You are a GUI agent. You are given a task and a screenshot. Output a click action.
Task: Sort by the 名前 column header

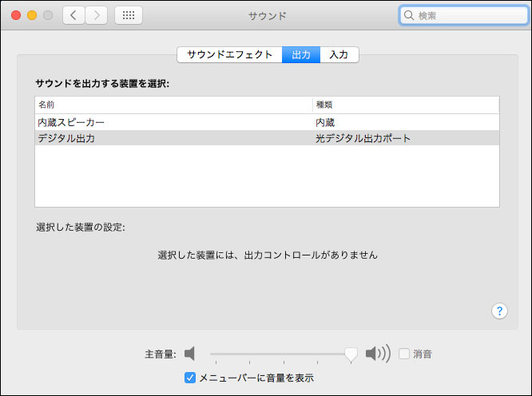[173, 105]
